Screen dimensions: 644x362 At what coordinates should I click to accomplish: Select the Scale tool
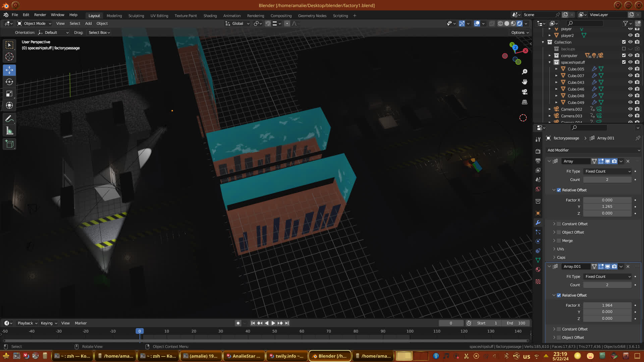pyautogui.click(x=9, y=94)
